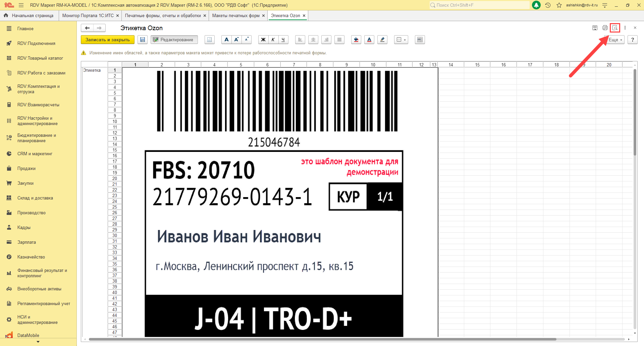Toggle underline formatting (Ч)
The image size is (644, 346).
[283, 40]
